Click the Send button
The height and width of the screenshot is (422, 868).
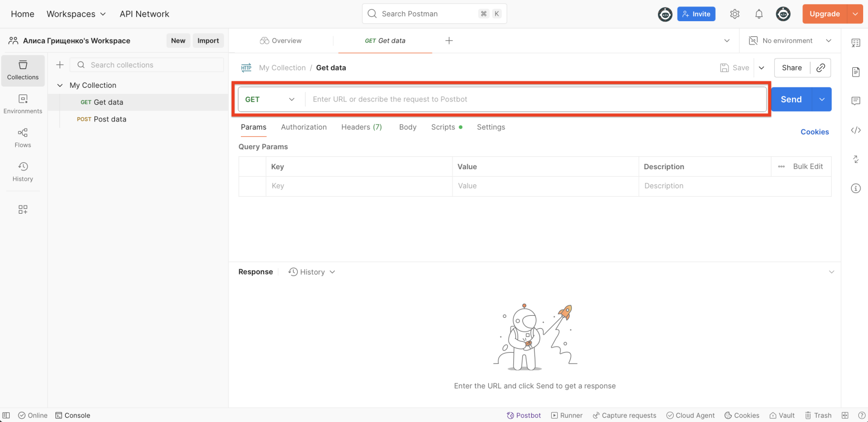(x=791, y=99)
